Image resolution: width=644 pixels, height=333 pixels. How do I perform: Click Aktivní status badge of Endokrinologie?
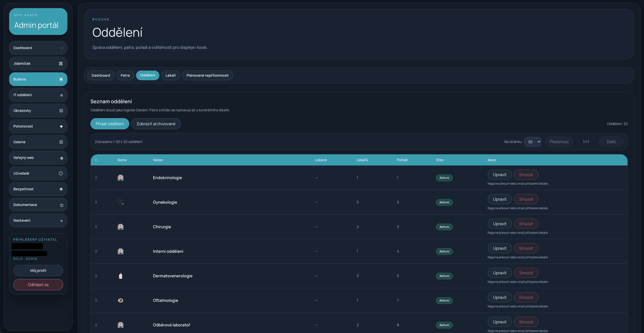tap(444, 178)
